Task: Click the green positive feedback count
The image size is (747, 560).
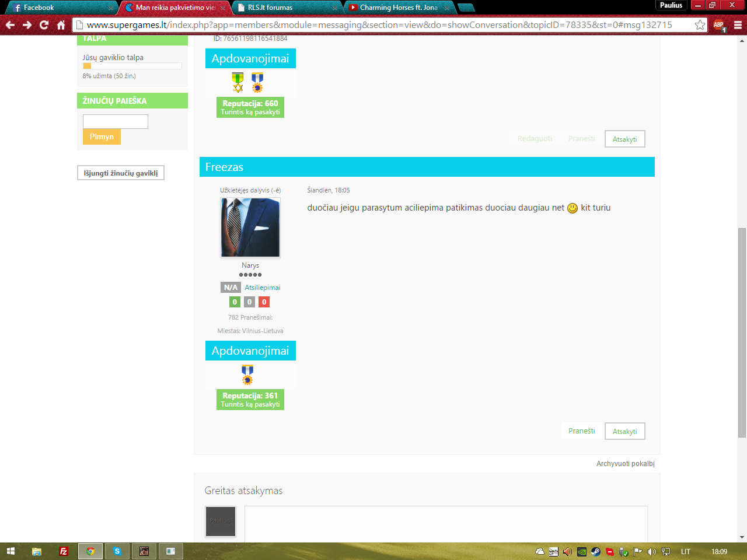Action: click(235, 302)
